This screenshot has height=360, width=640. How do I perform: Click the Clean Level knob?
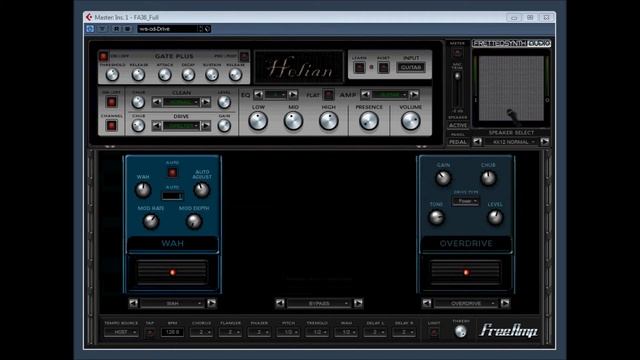[224, 102]
